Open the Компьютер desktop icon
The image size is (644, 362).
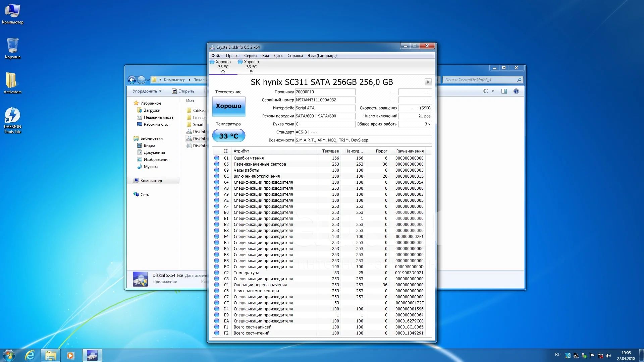coord(12,14)
